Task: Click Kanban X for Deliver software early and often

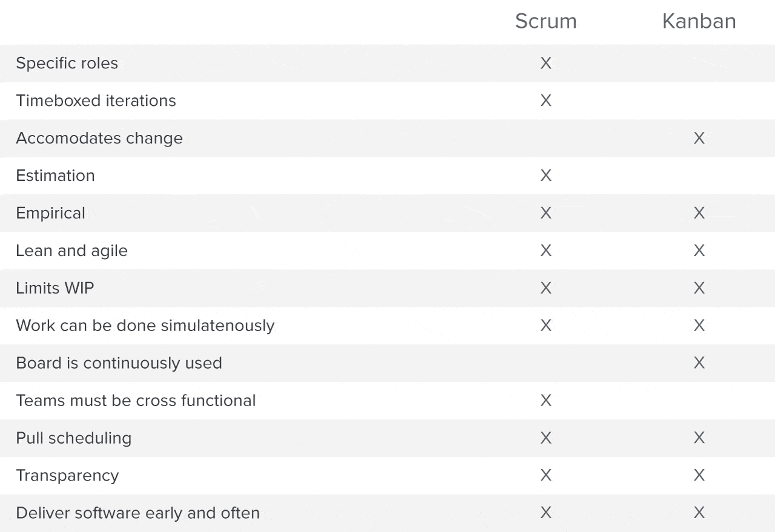Action: point(699,513)
